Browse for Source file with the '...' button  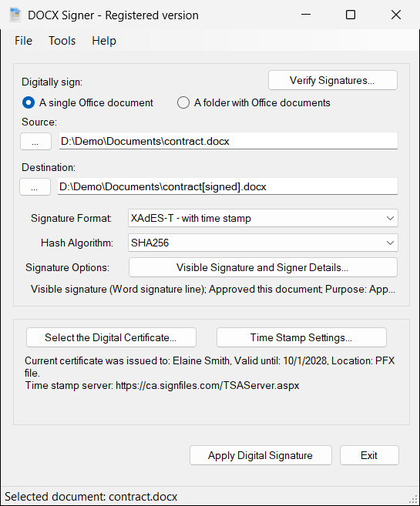click(x=35, y=142)
